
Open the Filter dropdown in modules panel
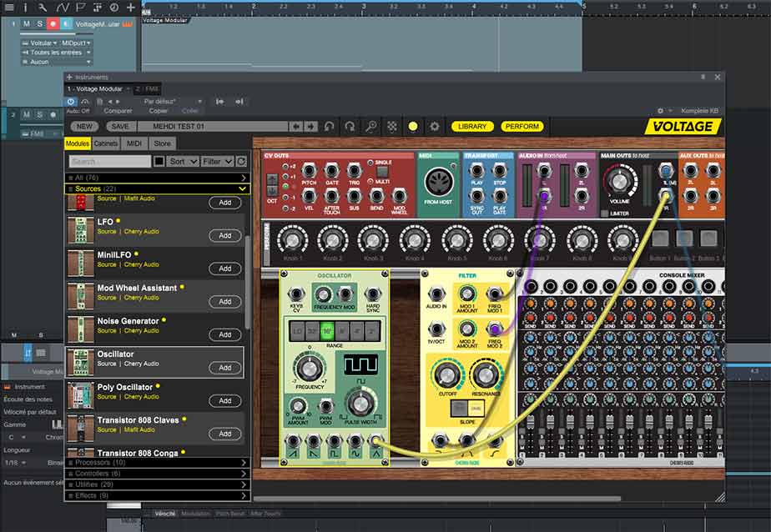click(x=217, y=161)
